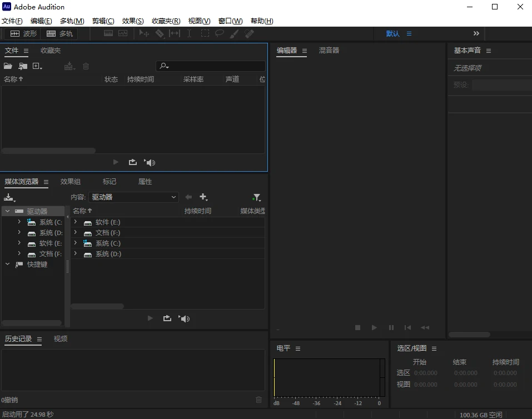This screenshot has width=532, height=419.
Task: Switch to Multitrack (多轨) editor view
Action: coord(59,34)
